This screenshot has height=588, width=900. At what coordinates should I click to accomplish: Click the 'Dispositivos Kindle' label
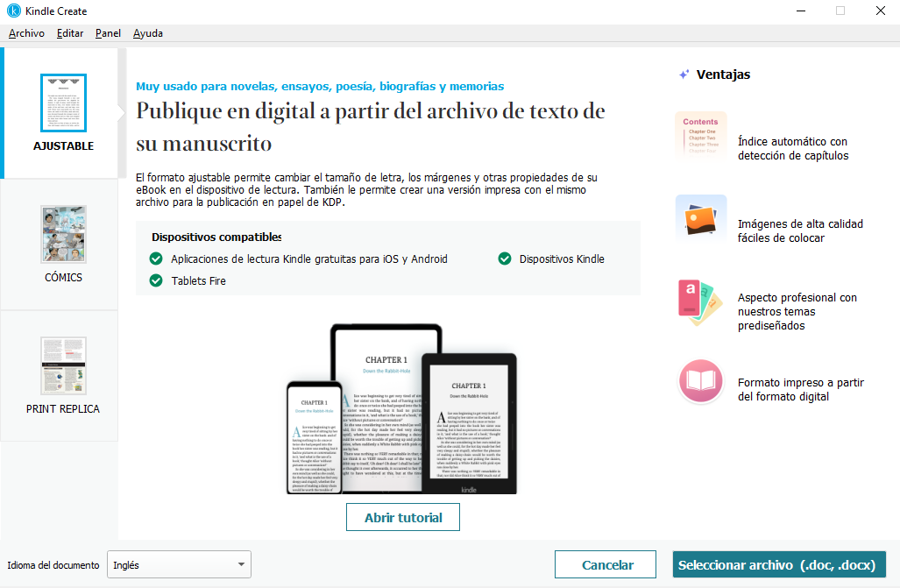coord(562,259)
